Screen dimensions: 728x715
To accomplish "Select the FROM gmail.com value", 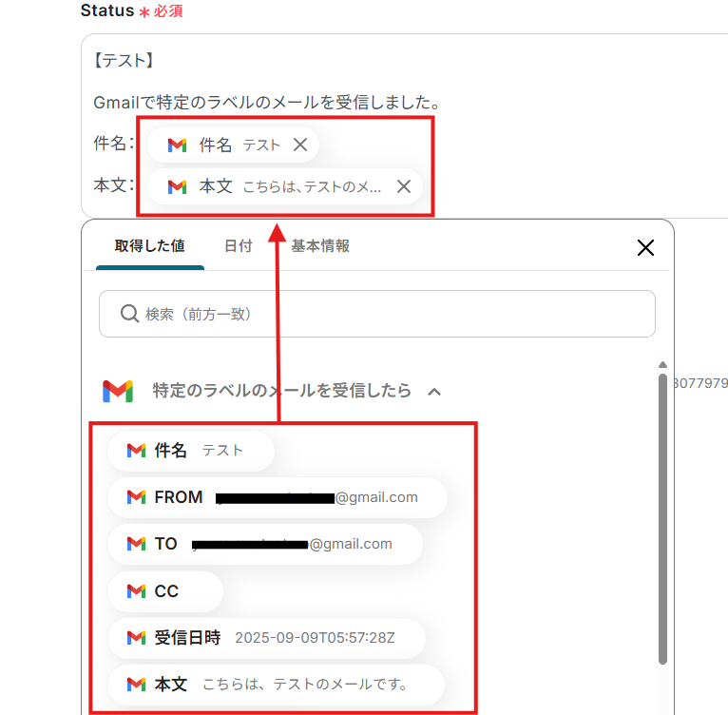I will click(278, 497).
